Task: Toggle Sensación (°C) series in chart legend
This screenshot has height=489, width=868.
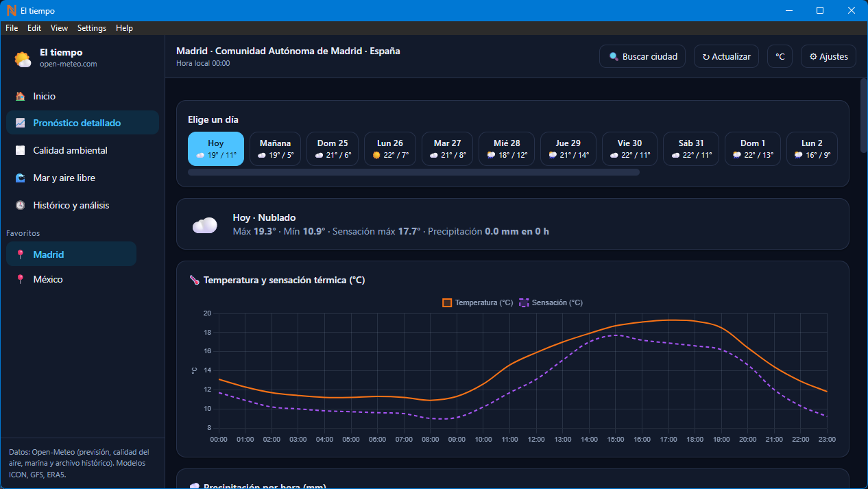Action: point(551,302)
